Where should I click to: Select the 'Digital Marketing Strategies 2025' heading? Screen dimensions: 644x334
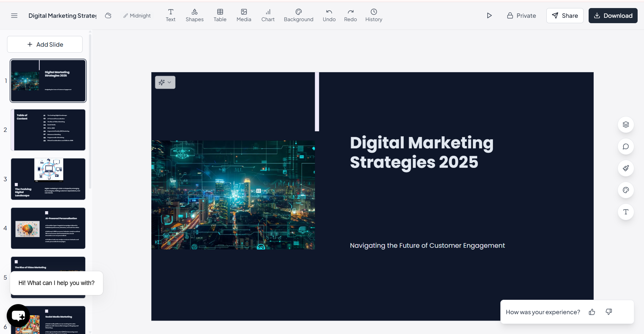422,152
